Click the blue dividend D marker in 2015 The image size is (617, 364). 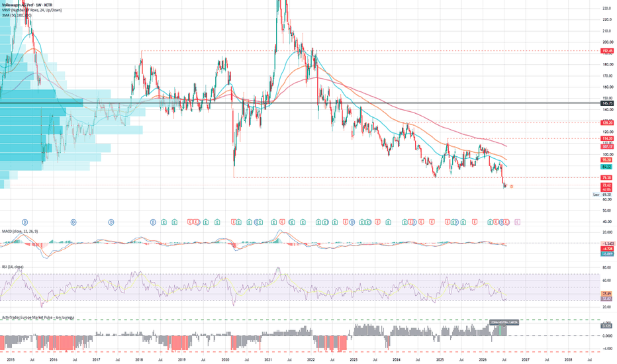coord(24,222)
